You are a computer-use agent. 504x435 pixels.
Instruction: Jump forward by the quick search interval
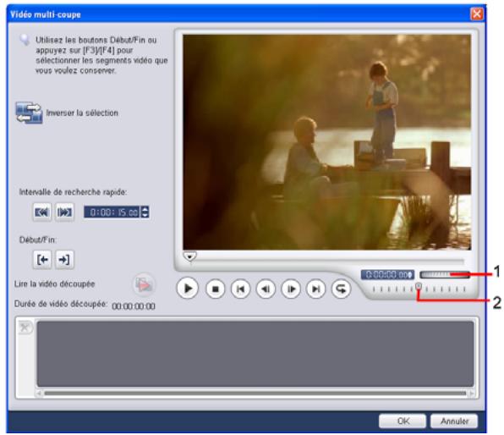64,212
